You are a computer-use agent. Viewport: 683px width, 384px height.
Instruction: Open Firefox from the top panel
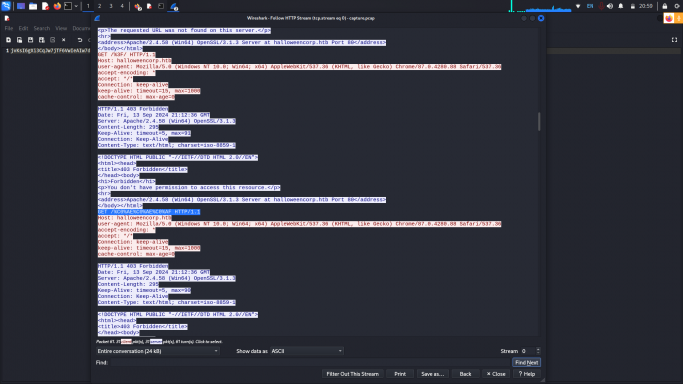click(x=57, y=6)
